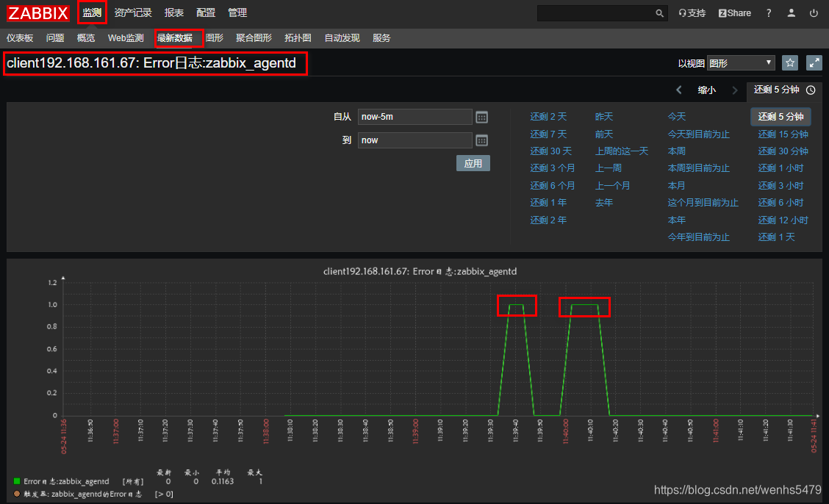The width and height of the screenshot is (829, 504).
Task: Open the help question mark icon
Action: coord(769,12)
